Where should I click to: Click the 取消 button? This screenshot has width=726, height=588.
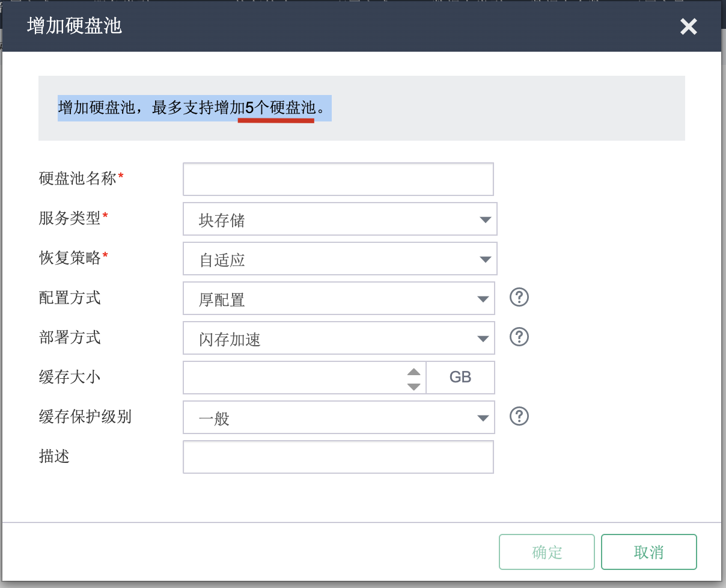(648, 552)
